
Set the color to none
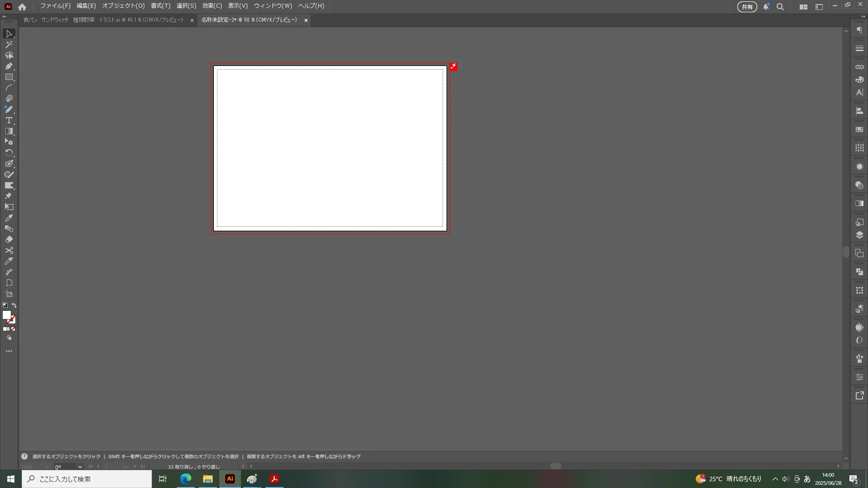click(x=13, y=329)
